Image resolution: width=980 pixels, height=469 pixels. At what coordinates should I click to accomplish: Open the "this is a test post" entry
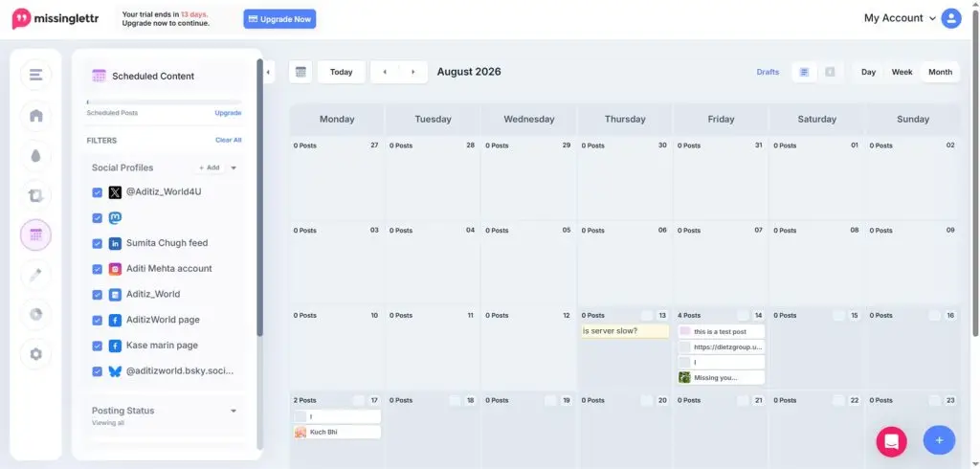tap(721, 331)
